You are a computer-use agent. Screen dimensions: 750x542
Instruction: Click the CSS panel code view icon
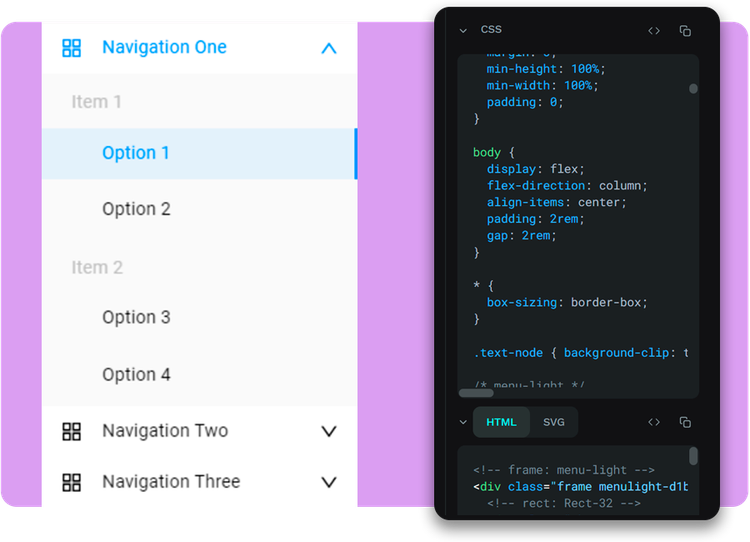pos(654,31)
